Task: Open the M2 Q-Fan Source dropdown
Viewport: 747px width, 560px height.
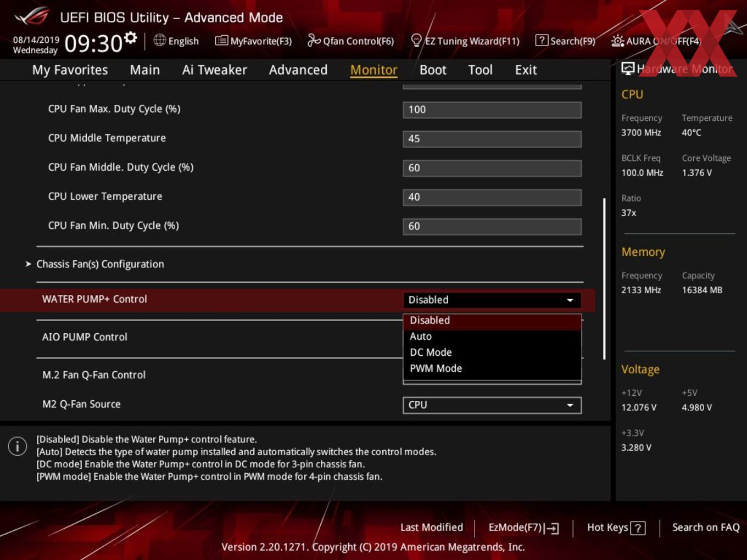Action: [492, 405]
